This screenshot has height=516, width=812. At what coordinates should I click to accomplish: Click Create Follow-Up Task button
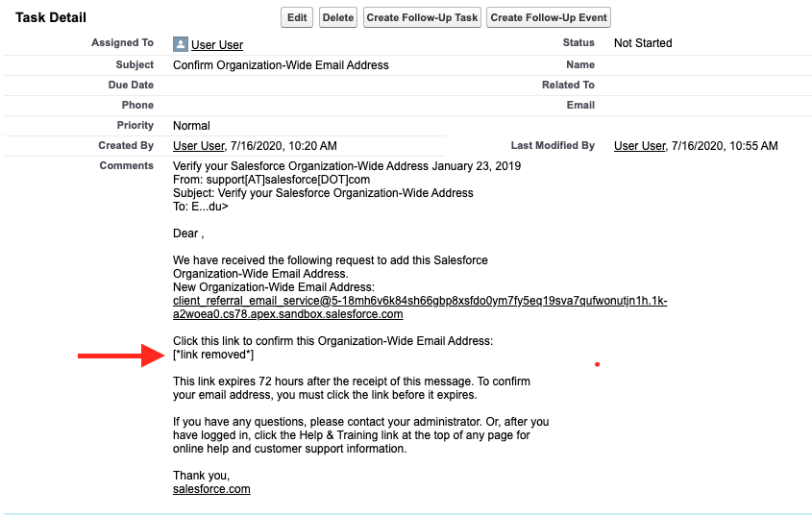[422, 17]
